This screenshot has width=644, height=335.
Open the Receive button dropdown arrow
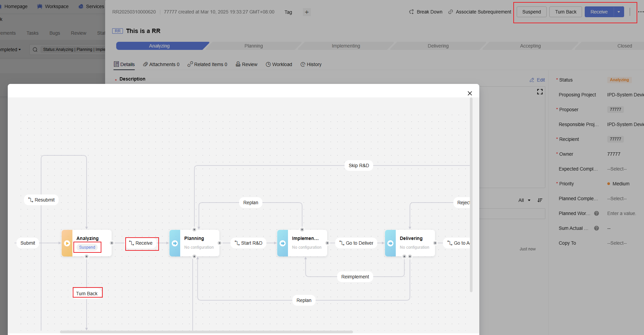point(619,12)
